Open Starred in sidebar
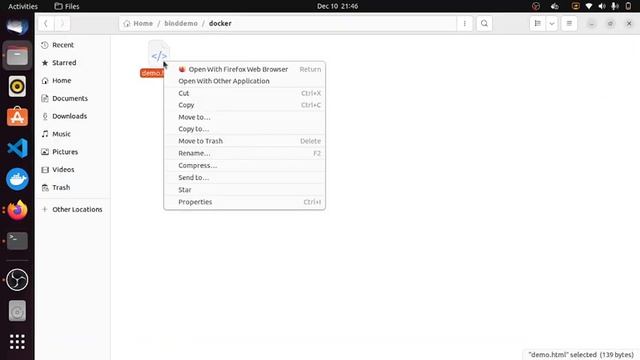Viewport: 640px width, 360px height. (73, 63)
